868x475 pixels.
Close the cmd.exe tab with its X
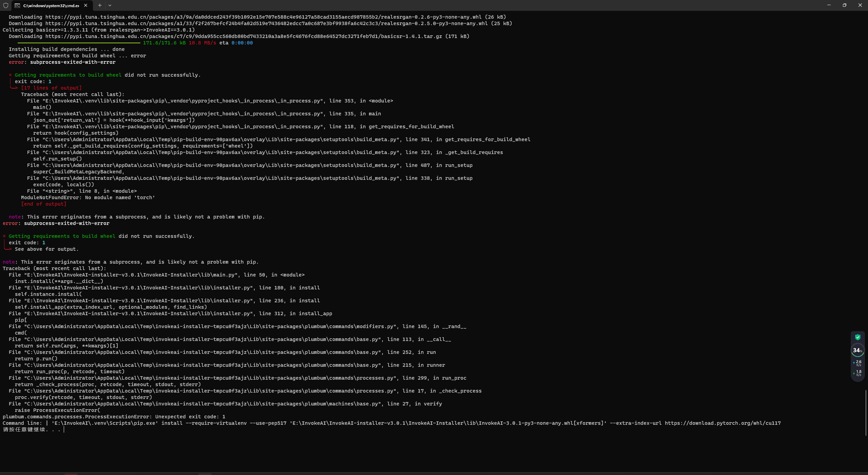coord(86,5)
